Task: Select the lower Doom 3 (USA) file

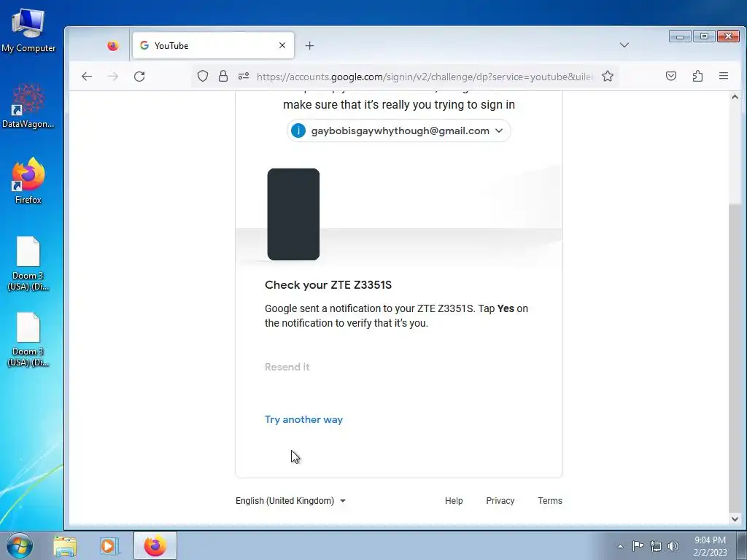Action: 28,340
